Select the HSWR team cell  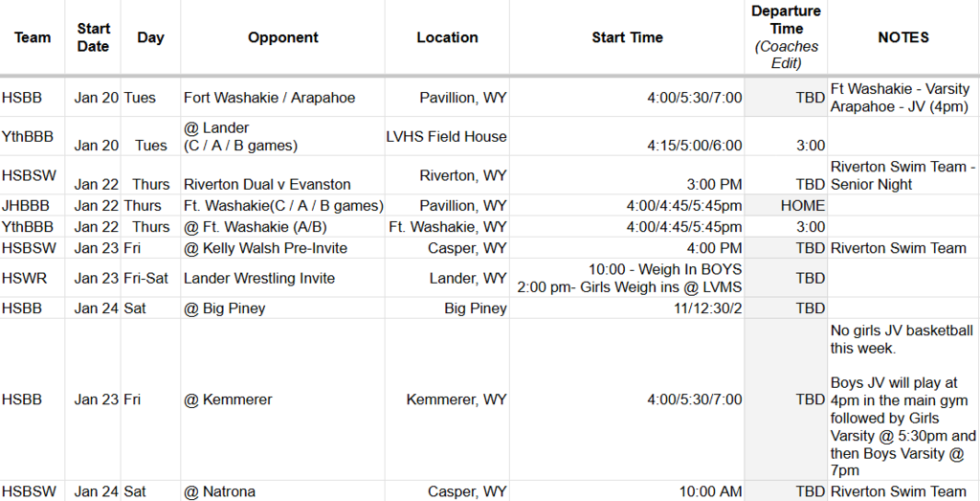21,279
